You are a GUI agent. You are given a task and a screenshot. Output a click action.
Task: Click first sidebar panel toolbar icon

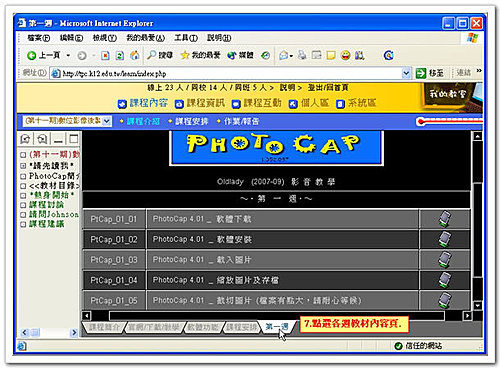coord(25,139)
